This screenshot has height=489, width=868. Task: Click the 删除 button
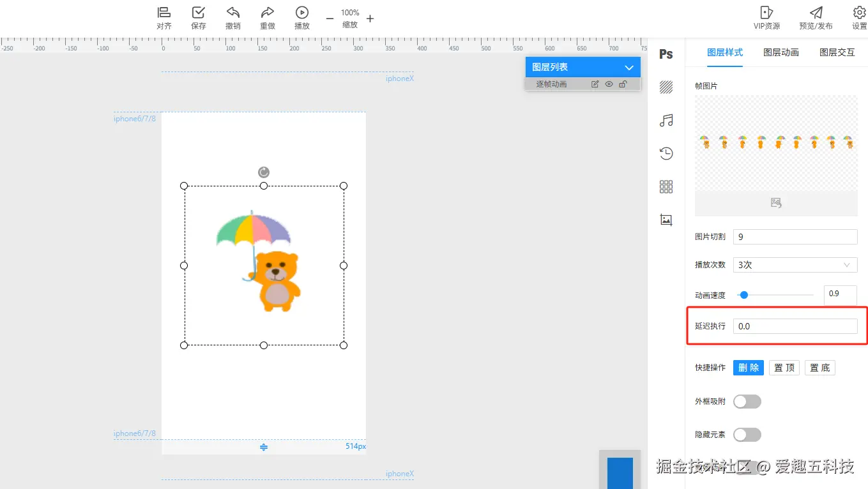tap(749, 368)
